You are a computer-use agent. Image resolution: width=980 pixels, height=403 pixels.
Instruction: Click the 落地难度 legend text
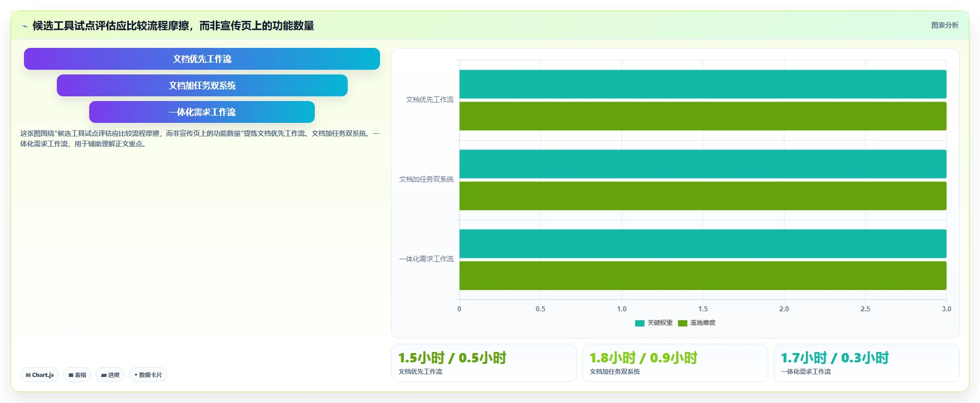pos(703,323)
